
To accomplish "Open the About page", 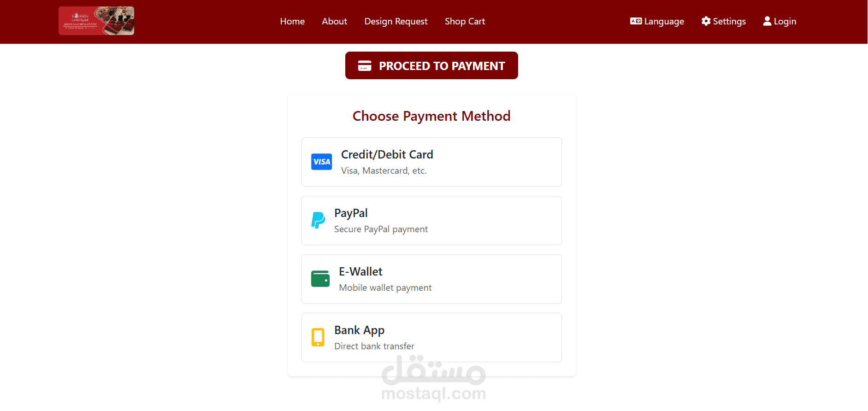I will [x=334, y=21].
